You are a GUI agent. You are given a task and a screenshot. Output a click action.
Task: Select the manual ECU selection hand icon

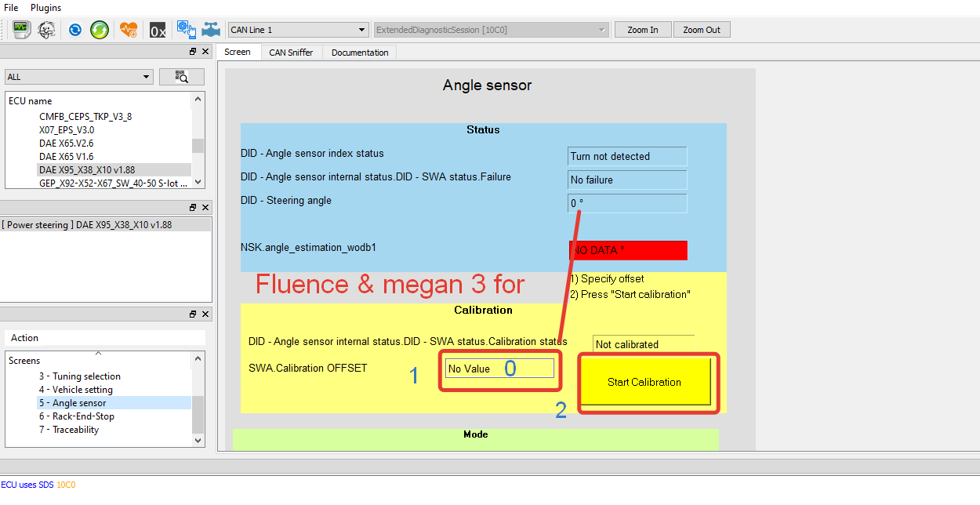187,29
